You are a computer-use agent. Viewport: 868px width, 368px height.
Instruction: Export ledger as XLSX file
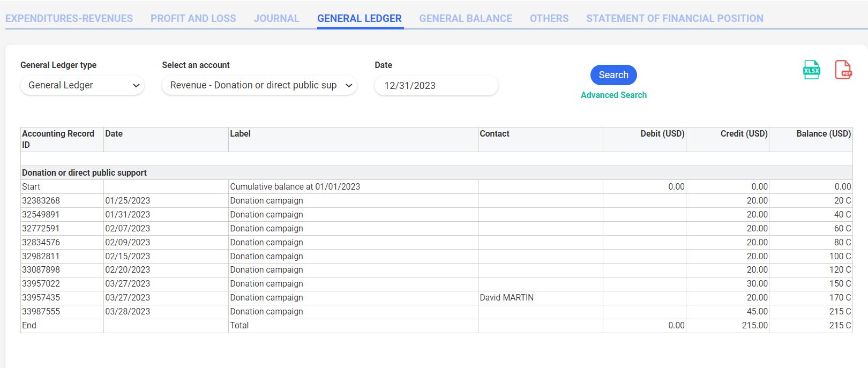(x=811, y=70)
